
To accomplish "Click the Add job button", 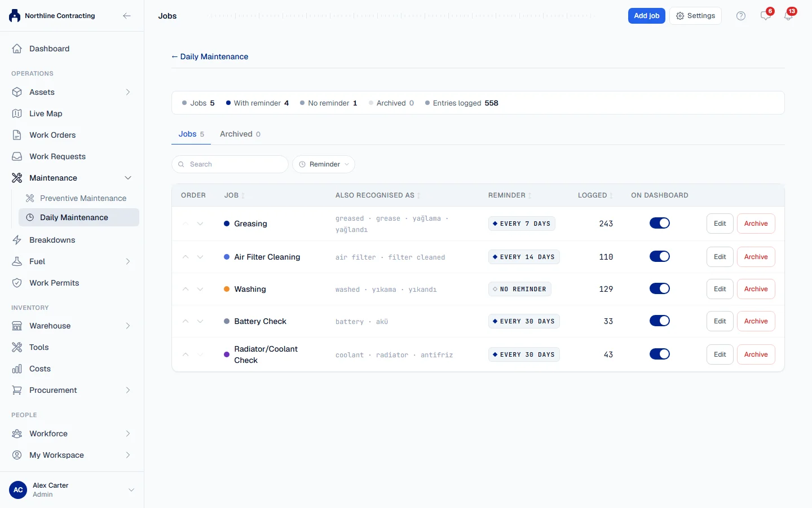I will coord(647,16).
